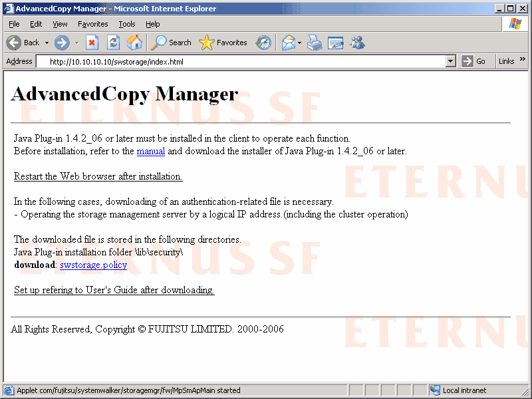The height and width of the screenshot is (399, 532).
Task: Click the Search toolbar label
Action: coord(180,43)
